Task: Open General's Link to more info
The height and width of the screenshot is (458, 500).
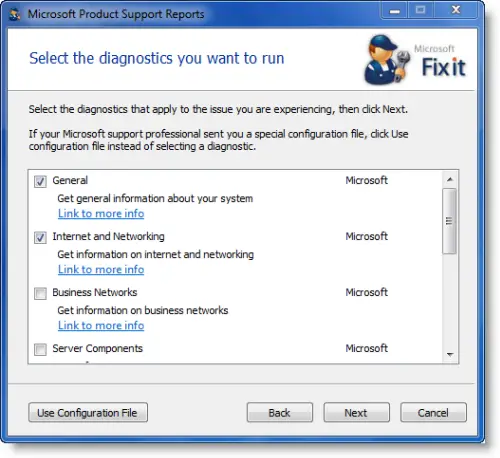Action: pyautogui.click(x=101, y=213)
